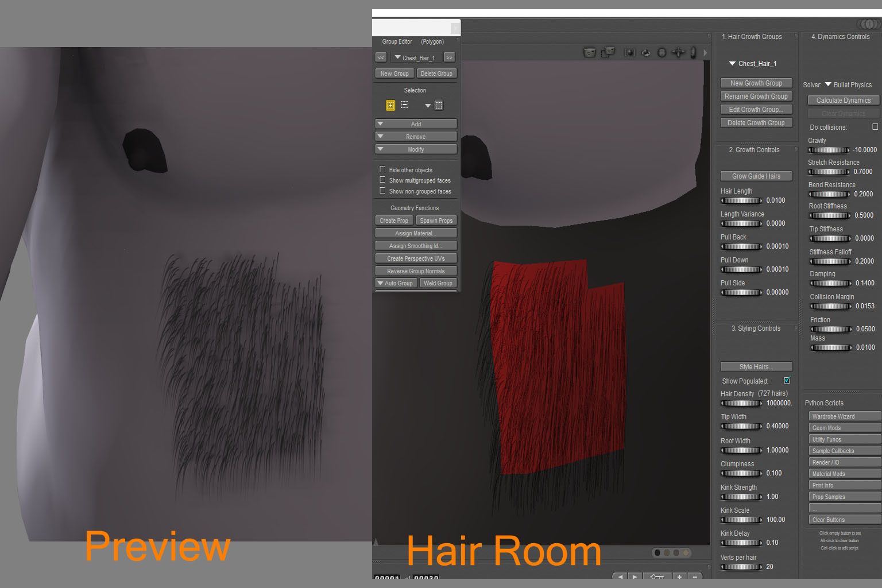Click Calculate Dynamics button

(843, 100)
